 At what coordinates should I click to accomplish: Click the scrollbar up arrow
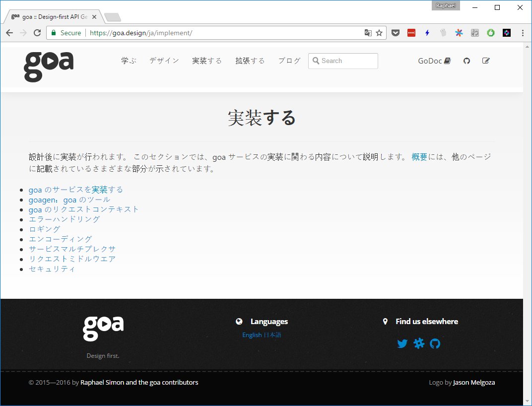tap(527, 47)
